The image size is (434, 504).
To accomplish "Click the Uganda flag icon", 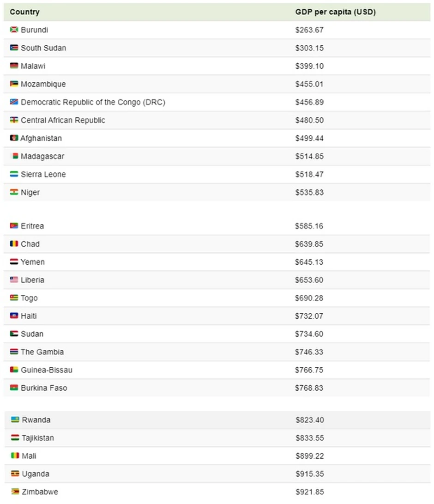I will [x=15, y=474].
